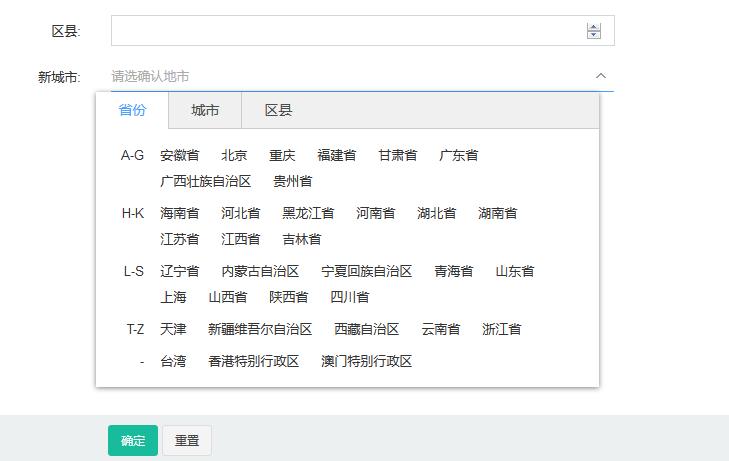Choose 福建省 in the list

337,155
